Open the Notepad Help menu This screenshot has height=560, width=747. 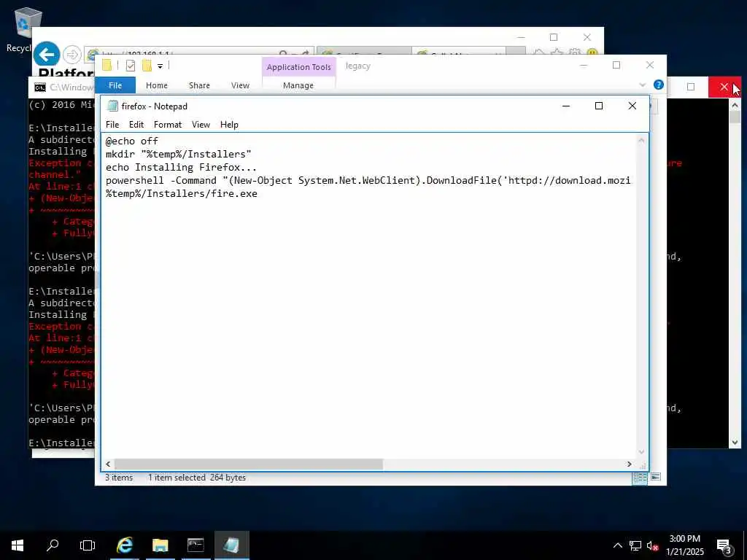[229, 124]
